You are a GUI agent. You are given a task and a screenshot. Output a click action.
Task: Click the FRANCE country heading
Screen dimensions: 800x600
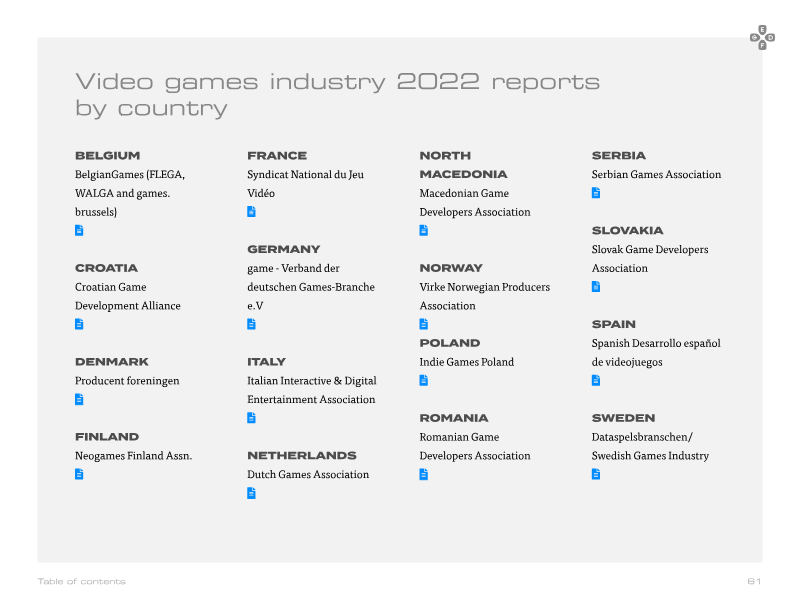(x=277, y=156)
